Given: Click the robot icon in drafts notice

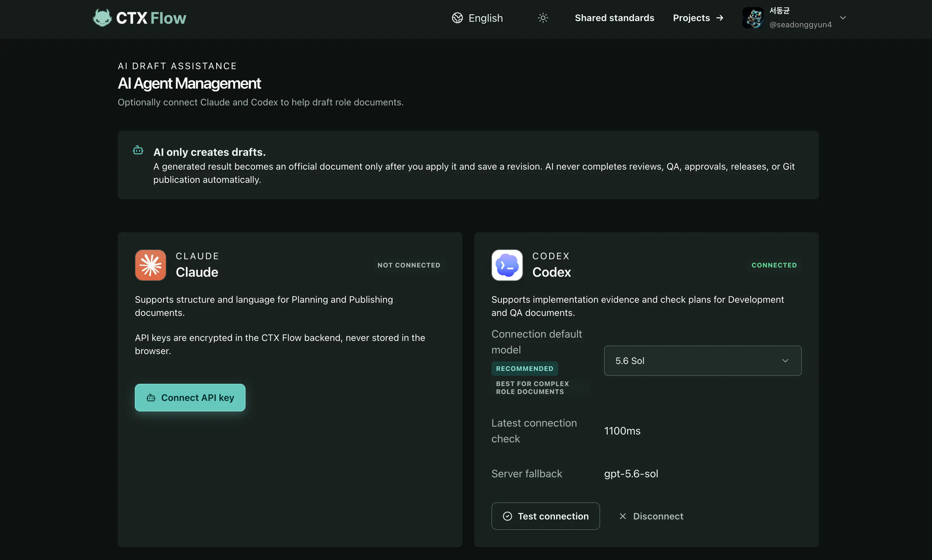Looking at the screenshot, I should pyautogui.click(x=138, y=150).
